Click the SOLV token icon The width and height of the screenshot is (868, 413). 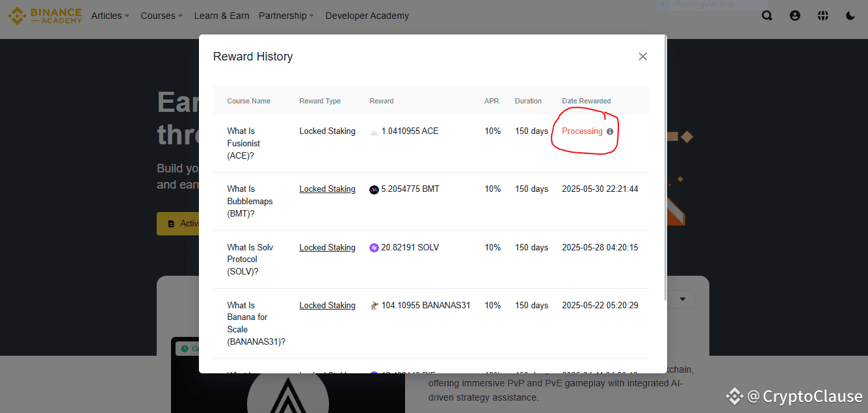pos(374,248)
